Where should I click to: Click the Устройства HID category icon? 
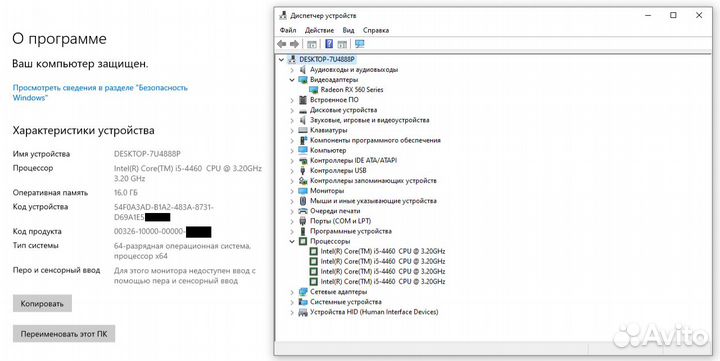coord(303,312)
